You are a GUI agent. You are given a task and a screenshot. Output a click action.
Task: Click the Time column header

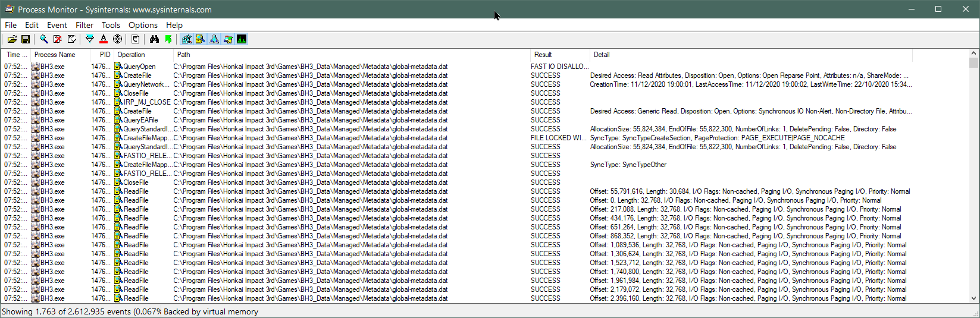(17, 55)
